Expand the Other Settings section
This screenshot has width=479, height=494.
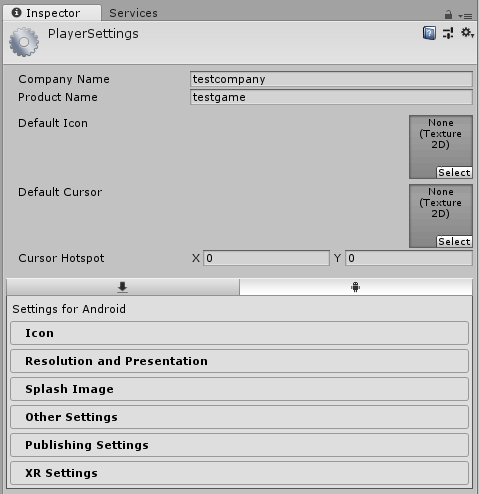point(239,417)
